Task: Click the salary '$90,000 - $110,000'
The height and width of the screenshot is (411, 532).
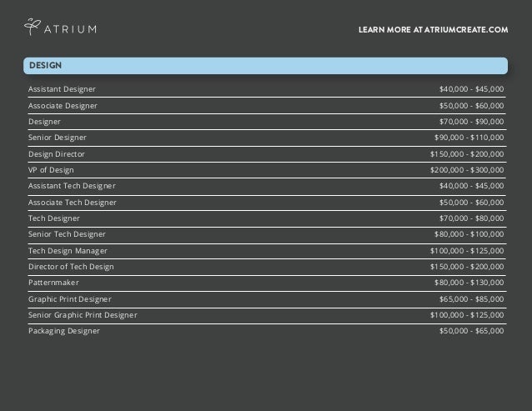Action: click(469, 138)
